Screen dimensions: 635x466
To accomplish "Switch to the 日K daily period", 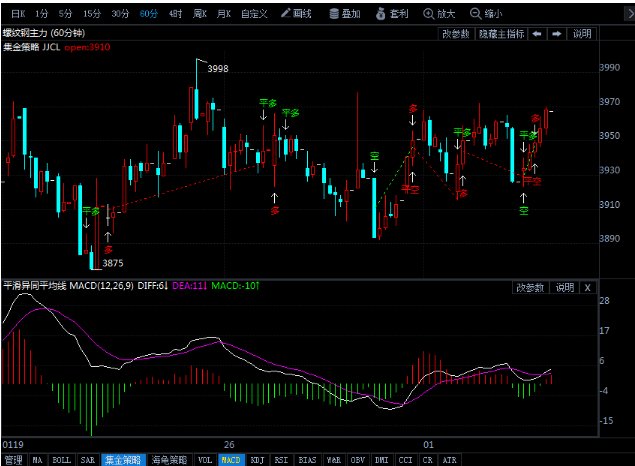I will pyautogui.click(x=17, y=14).
